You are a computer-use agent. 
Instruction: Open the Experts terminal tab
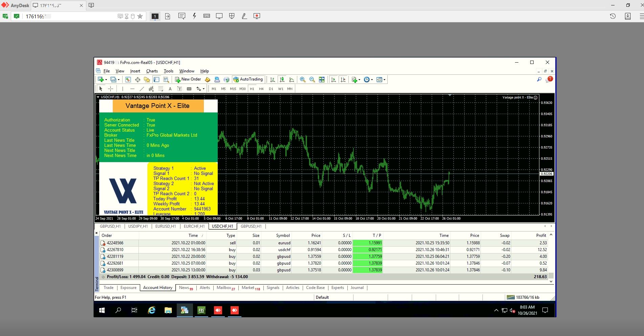click(x=338, y=288)
